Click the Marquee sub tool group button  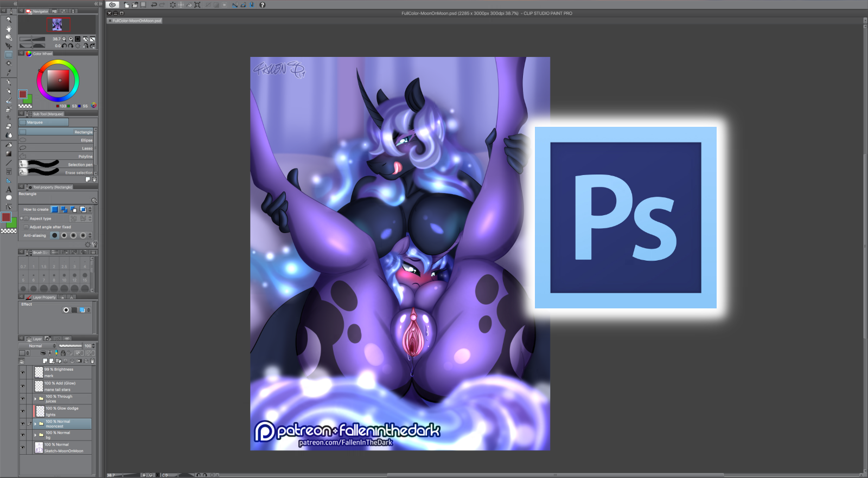click(x=43, y=122)
